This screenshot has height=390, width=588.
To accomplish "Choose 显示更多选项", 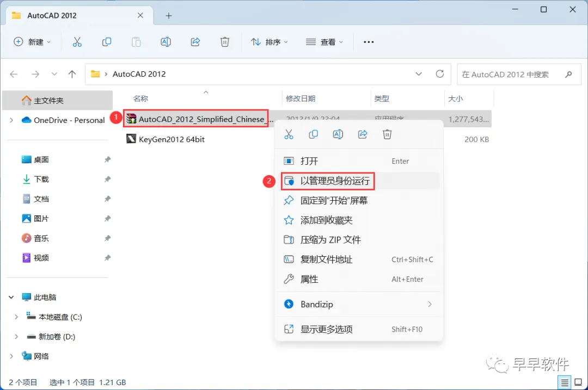I will coord(359,329).
